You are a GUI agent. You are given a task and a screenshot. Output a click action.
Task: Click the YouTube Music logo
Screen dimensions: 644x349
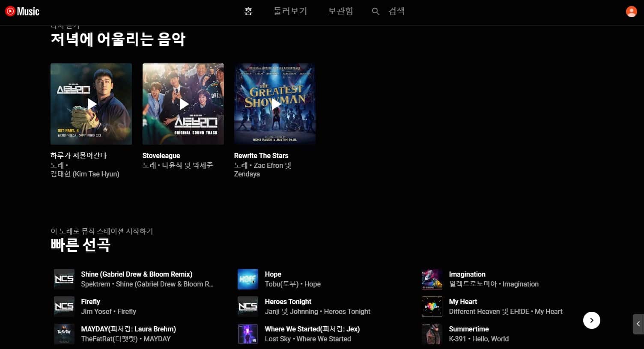(x=22, y=11)
